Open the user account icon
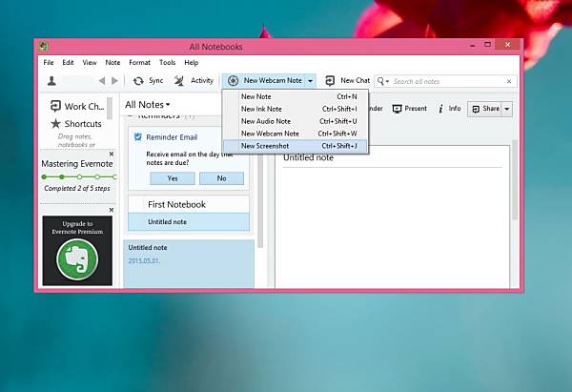The width and height of the screenshot is (572, 392). (51, 81)
